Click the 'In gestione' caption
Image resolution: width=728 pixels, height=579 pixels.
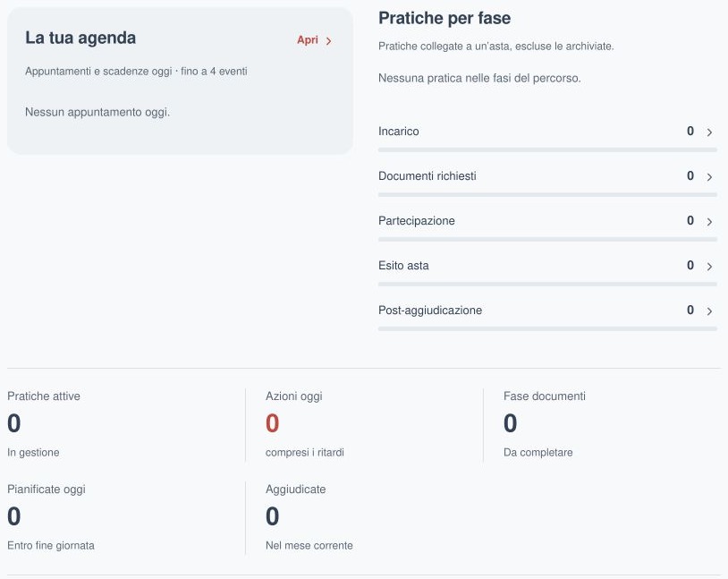[x=33, y=452]
